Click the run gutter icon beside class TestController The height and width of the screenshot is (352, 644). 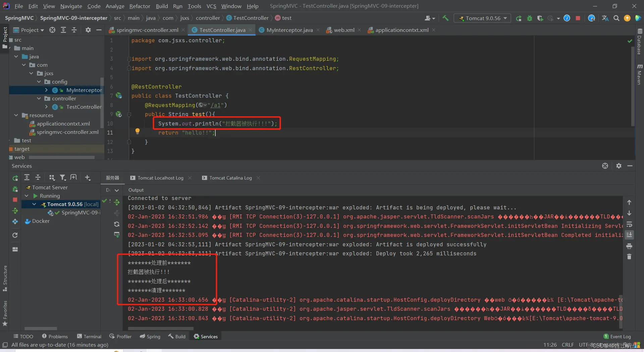(119, 96)
